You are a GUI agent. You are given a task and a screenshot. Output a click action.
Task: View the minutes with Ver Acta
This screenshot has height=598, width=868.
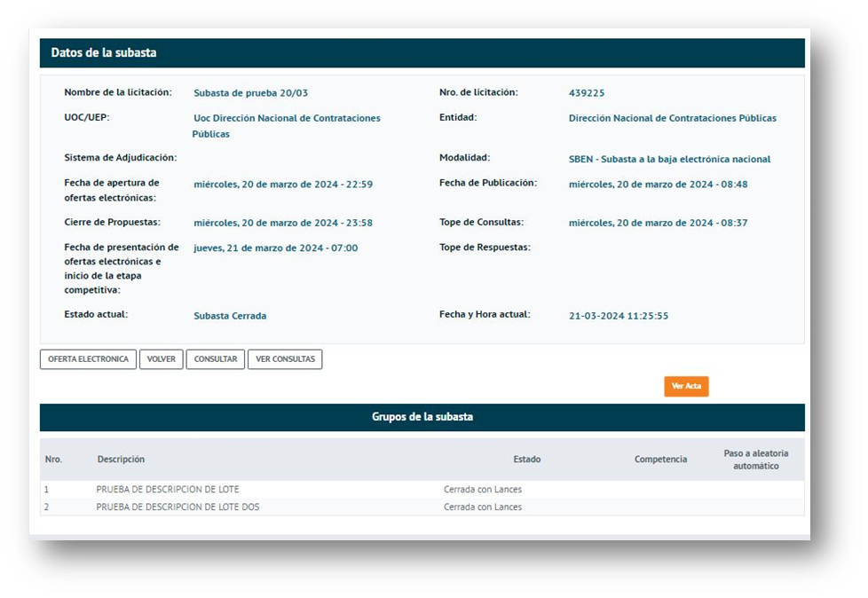[686, 386]
